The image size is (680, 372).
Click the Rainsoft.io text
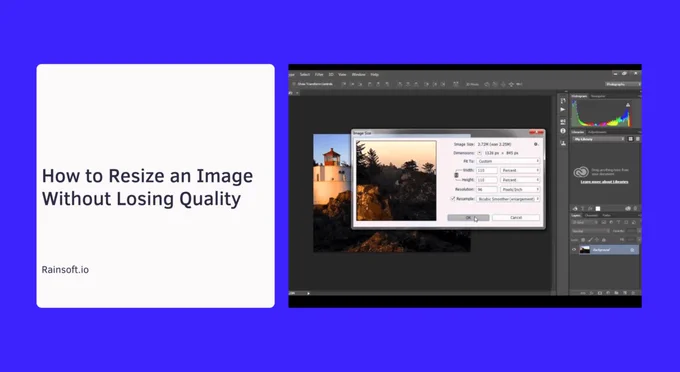pos(65,270)
